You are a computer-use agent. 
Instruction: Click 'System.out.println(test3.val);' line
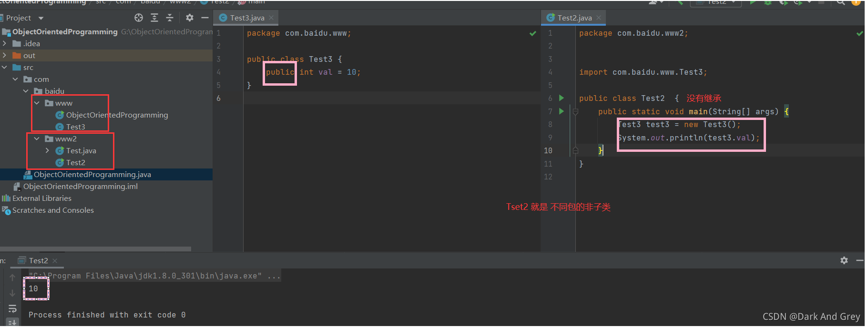click(689, 138)
